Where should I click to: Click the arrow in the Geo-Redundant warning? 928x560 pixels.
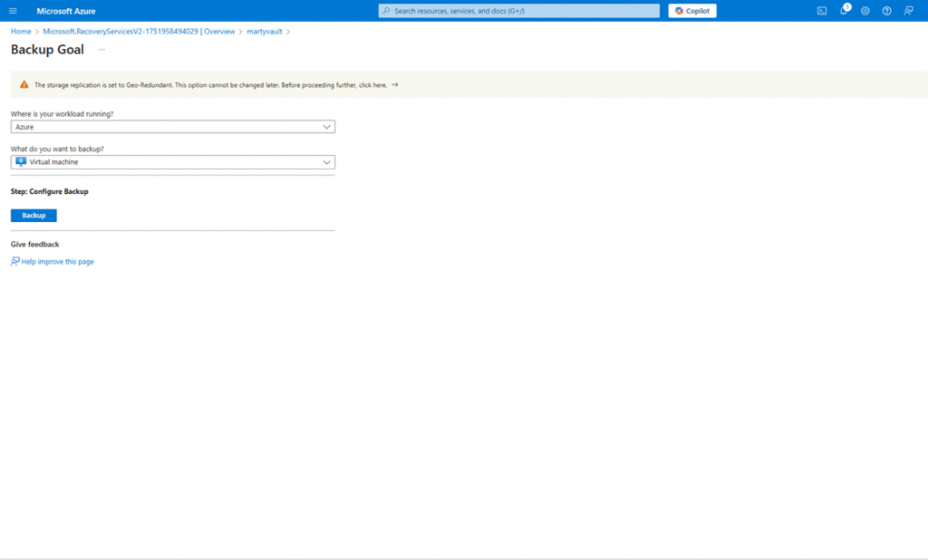(394, 84)
